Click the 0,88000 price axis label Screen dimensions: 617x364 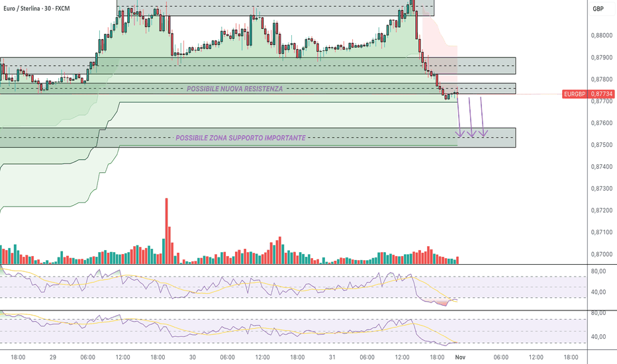pyautogui.click(x=602, y=36)
